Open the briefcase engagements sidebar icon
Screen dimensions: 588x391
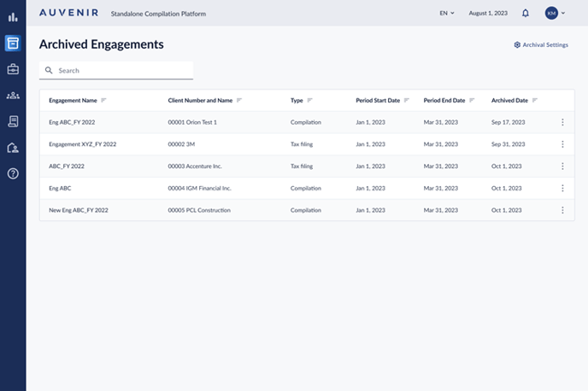pos(13,69)
